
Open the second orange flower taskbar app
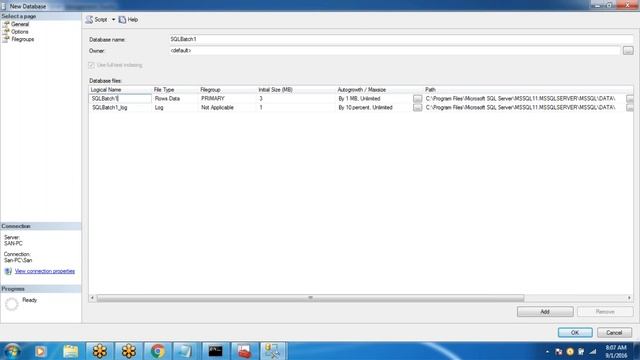129,351
